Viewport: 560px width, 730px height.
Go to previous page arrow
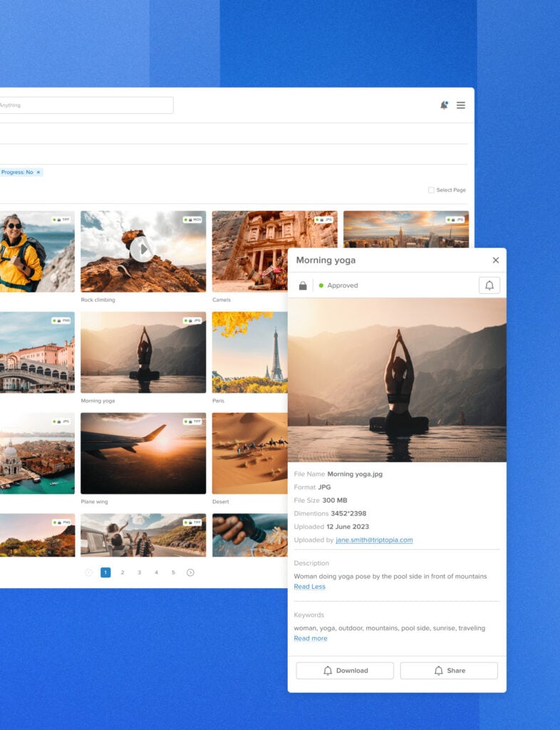tap(89, 572)
